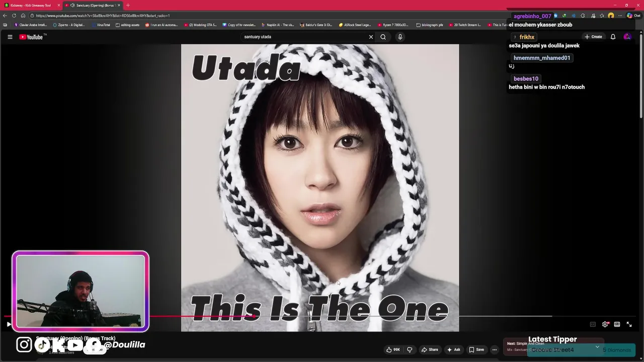Open the bibliographi pfe bookmark folder
This screenshot has width=644, height=362.
pos(429,25)
